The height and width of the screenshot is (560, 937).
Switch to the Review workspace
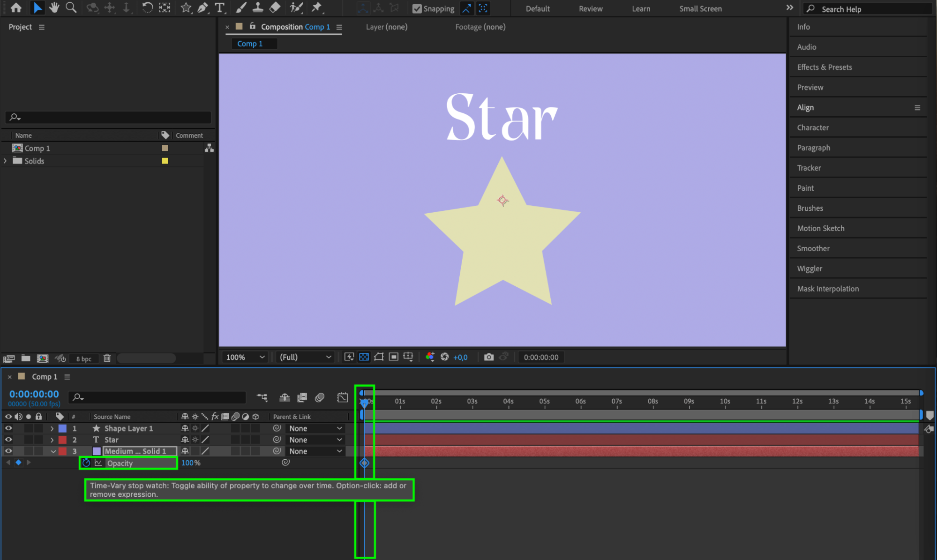tap(591, 8)
